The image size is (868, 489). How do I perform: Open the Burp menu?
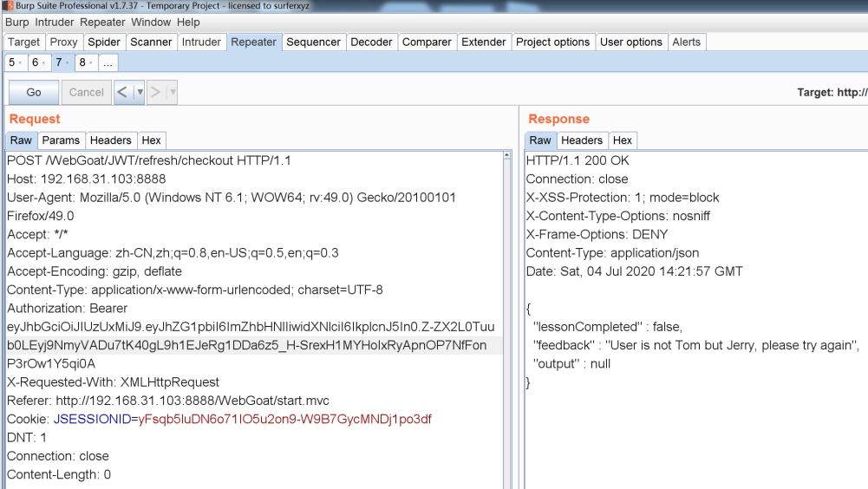pos(16,23)
